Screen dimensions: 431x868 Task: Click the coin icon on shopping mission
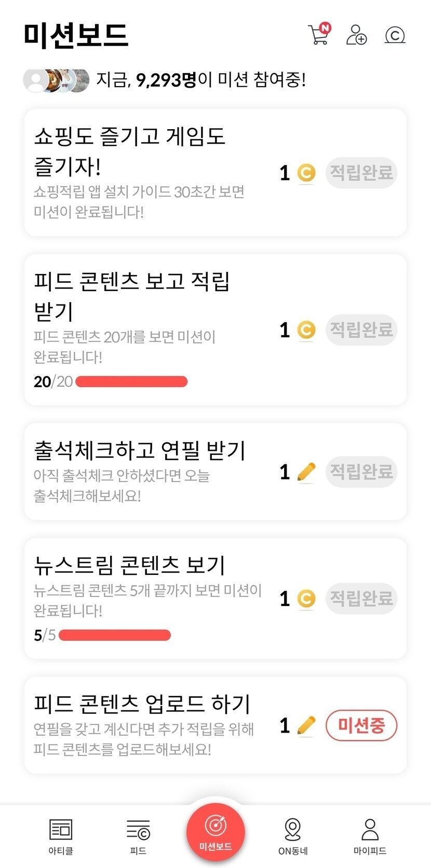tap(306, 173)
